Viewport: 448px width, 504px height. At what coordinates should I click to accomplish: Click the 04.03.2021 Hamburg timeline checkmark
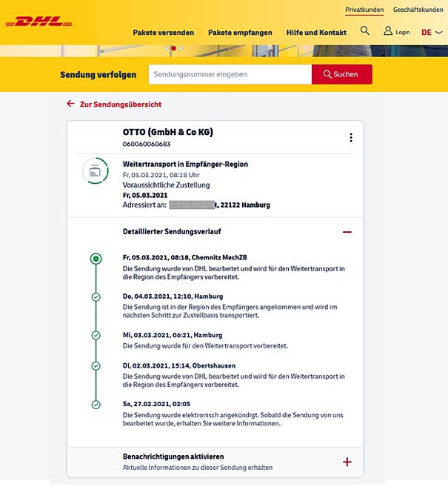tap(96, 297)
